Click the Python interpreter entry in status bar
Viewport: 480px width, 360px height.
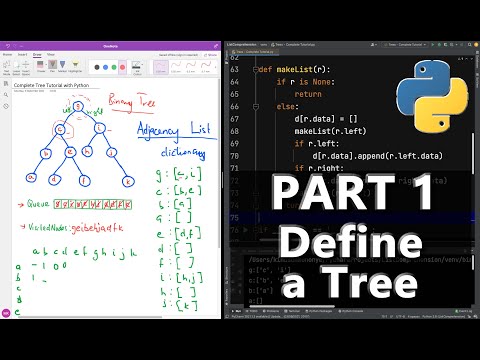coord(444,316)
